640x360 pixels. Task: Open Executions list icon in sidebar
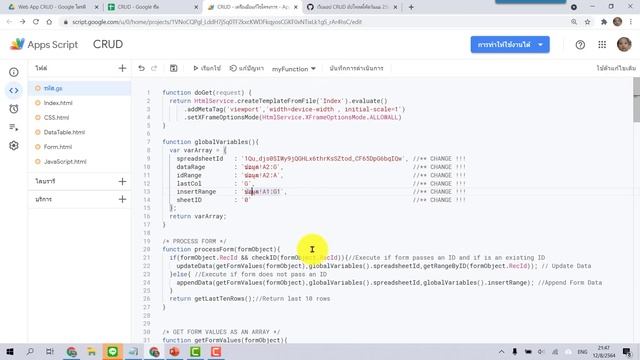[x=14, y=127]
